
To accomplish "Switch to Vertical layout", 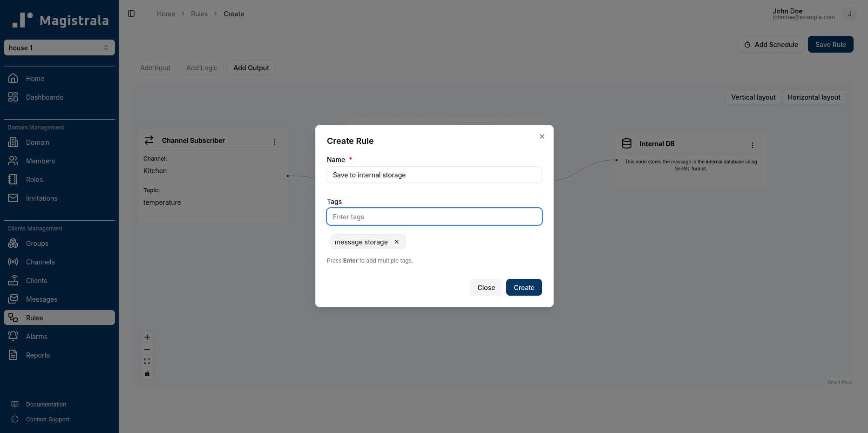I will 753,97.
